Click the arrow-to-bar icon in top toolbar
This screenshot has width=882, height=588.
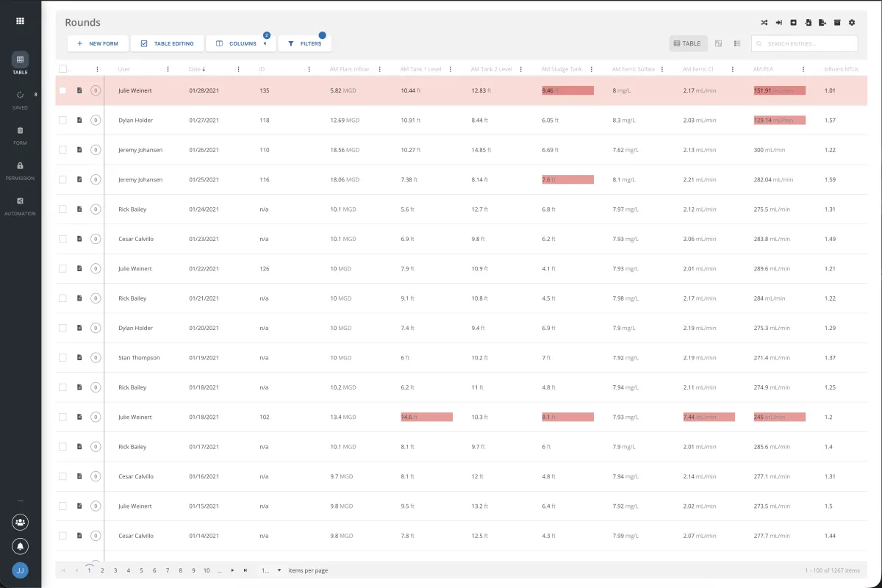click(x=778, y=22)
